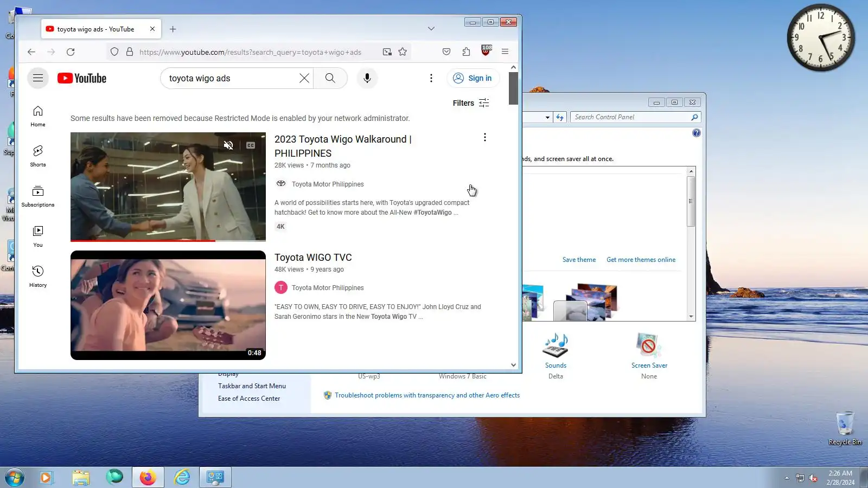Open YouTube settings three-dot menu
Screen dimensions: 868x488
coord(431,78)
